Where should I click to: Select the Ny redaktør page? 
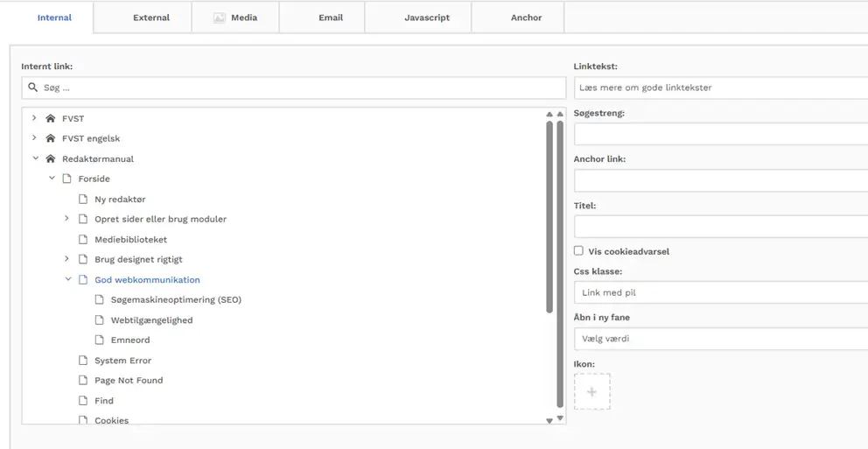(x=120, y=199)
